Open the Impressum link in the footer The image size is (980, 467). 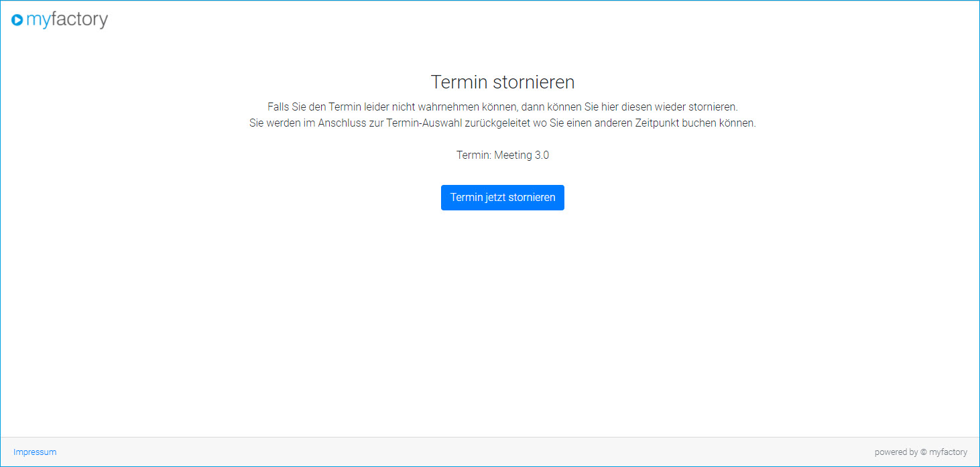[35, 452]
